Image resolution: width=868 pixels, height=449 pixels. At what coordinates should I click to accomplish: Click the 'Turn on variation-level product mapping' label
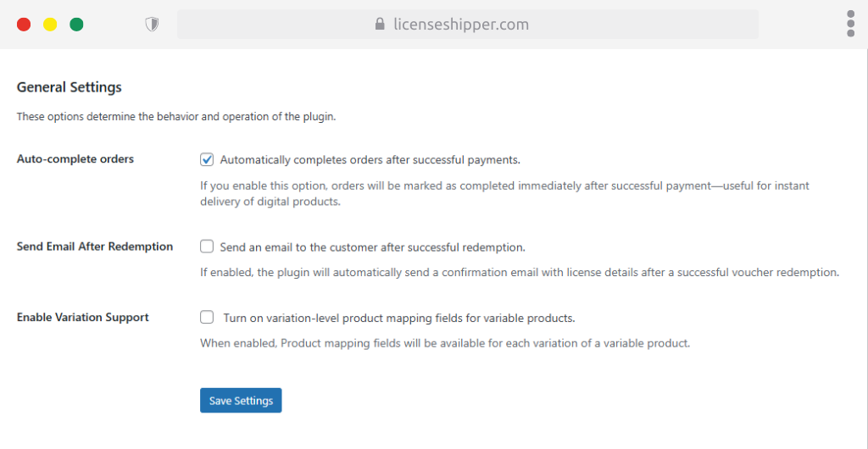point(399,319)
